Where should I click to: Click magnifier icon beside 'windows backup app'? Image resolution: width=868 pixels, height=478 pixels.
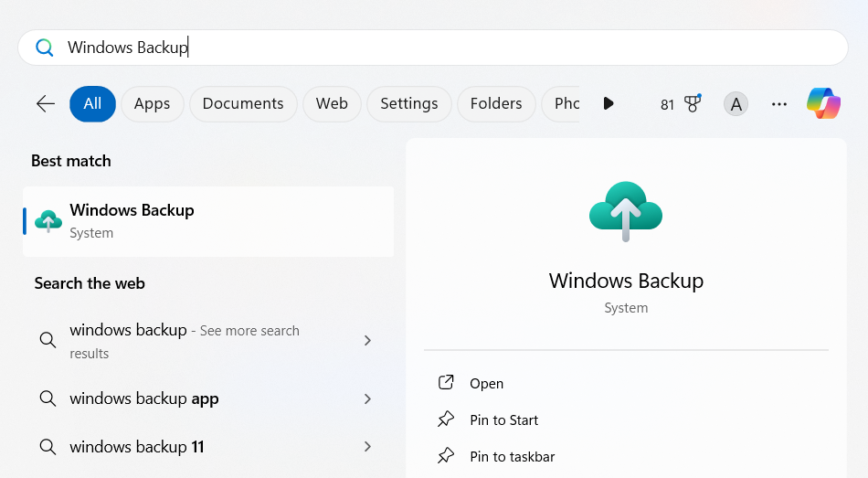click(48, 398)
